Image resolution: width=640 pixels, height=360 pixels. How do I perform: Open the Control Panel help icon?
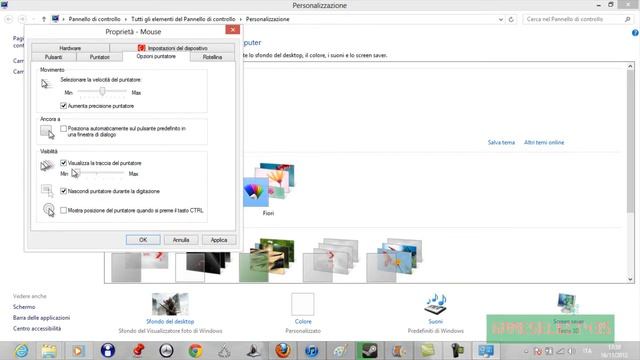point(635,33)
